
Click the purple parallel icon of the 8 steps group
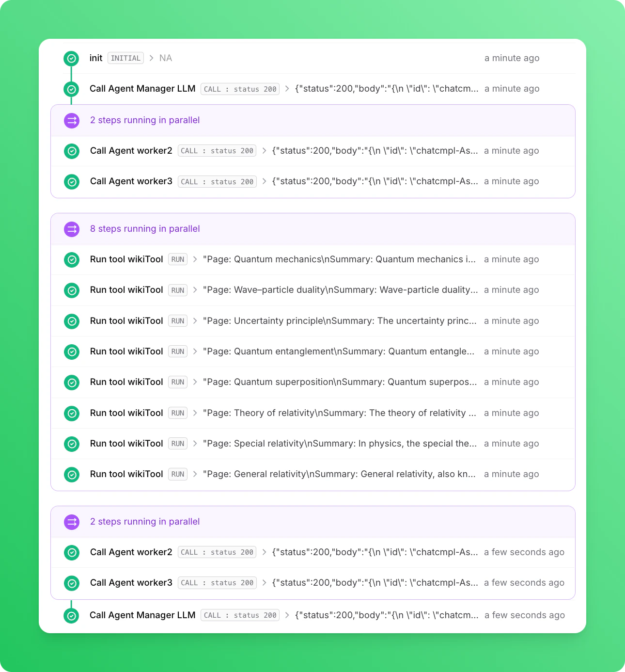point(72,229)
